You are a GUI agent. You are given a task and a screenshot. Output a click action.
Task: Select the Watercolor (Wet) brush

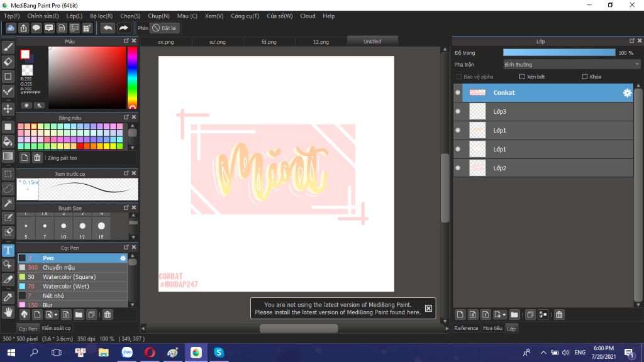pyautogui.click(x=73, y=286)
